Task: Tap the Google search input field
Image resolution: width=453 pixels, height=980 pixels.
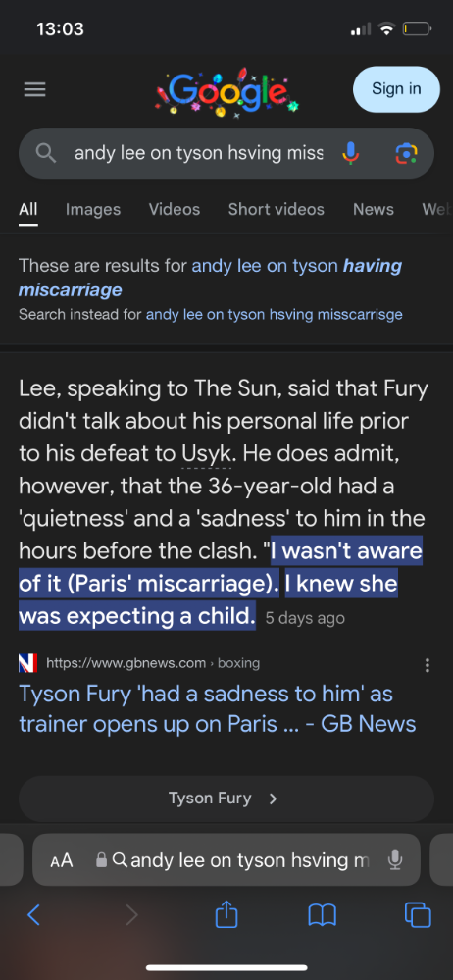Action: (x=198, y=153)
